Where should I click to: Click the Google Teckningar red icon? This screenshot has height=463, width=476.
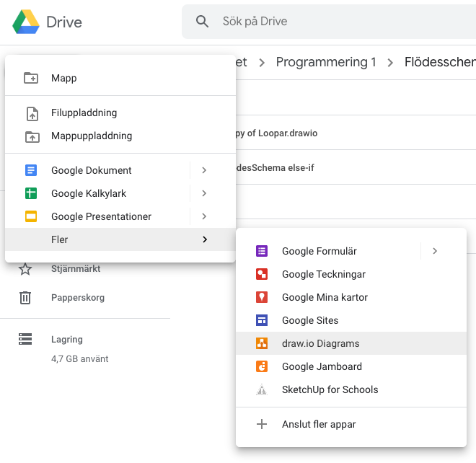pyautogui.click(x=262, y=274)
